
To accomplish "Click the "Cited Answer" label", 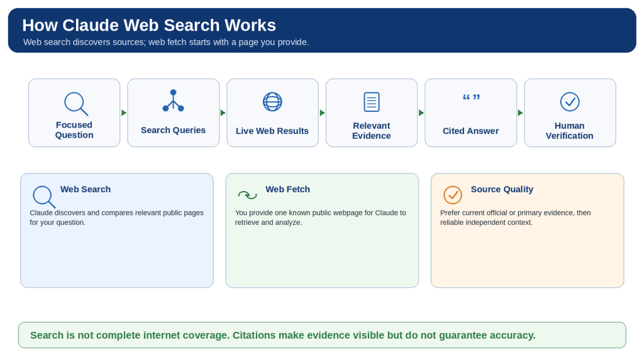I will [x=470, y=131].
